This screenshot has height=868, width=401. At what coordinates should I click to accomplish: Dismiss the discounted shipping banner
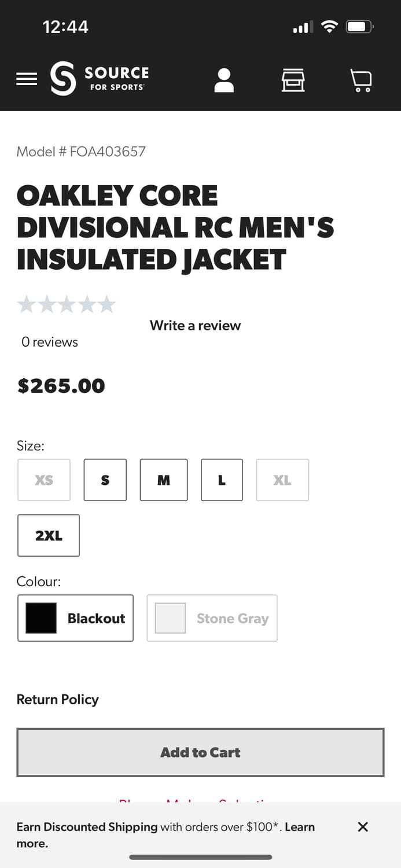363,827
